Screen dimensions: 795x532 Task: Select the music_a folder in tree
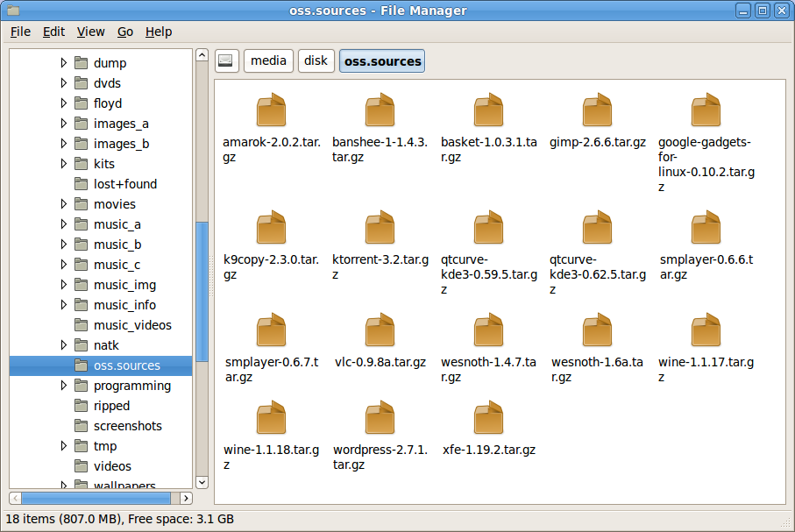click(x=117, y=224)
